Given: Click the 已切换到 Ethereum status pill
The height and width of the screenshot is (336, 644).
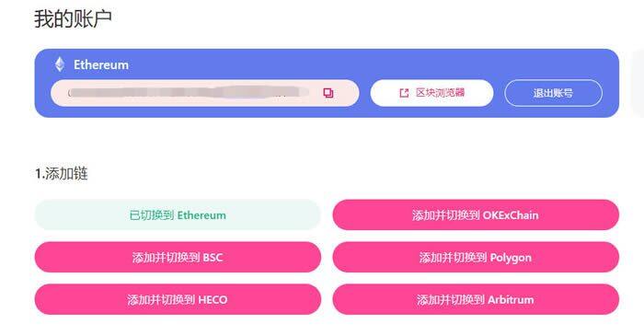Looking at the screenshot, I should click(x=178, y=214).
